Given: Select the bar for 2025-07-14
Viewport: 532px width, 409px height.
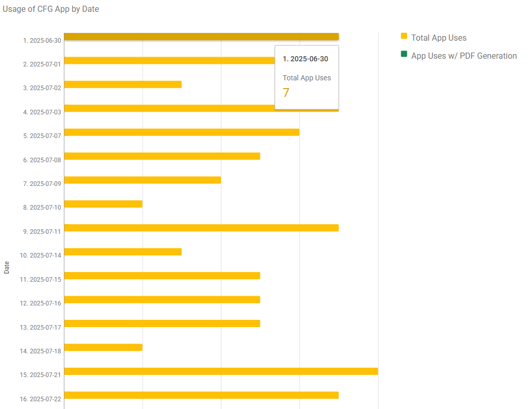Looking at the screenshot, I should (123, 252).
